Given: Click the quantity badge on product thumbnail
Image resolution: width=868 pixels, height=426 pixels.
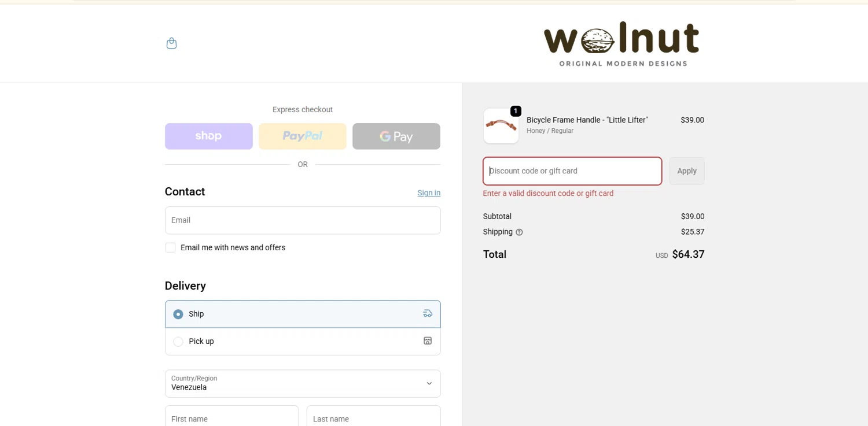Looking at the screenshot, I should point(516,111).
